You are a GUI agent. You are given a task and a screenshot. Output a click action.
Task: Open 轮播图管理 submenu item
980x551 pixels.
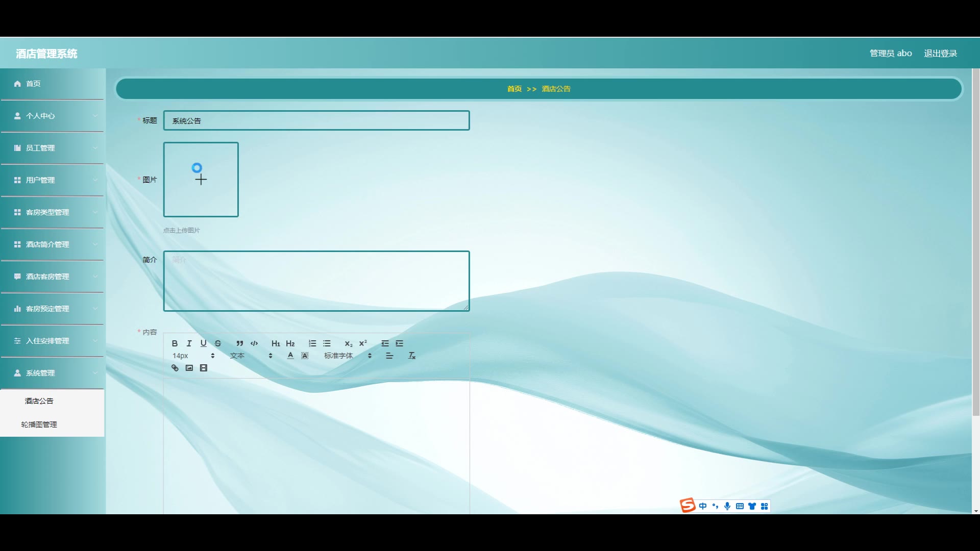[39, 424]
